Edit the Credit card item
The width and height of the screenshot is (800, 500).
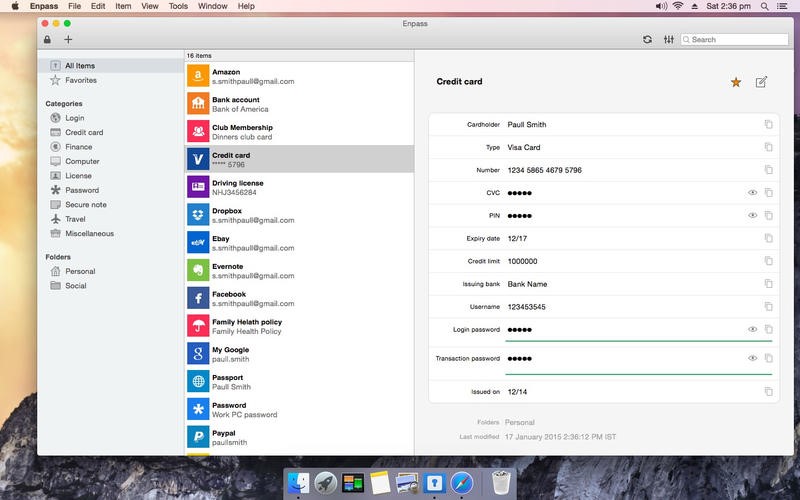tap(762, 82)
